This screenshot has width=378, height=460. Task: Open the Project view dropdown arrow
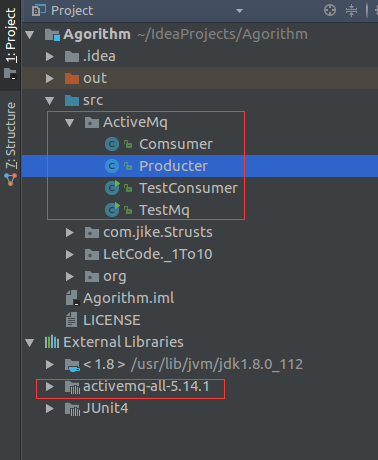pyautogui.click(x=239, y=11)
